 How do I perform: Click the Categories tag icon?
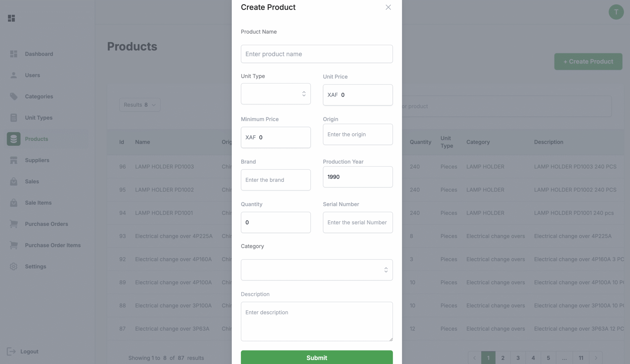coord(14,96)
